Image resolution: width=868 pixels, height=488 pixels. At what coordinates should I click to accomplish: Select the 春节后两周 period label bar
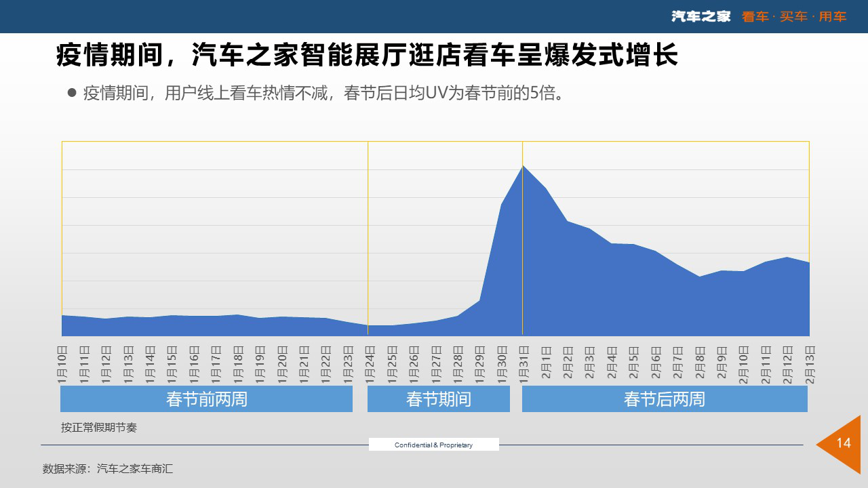point(664,399)
